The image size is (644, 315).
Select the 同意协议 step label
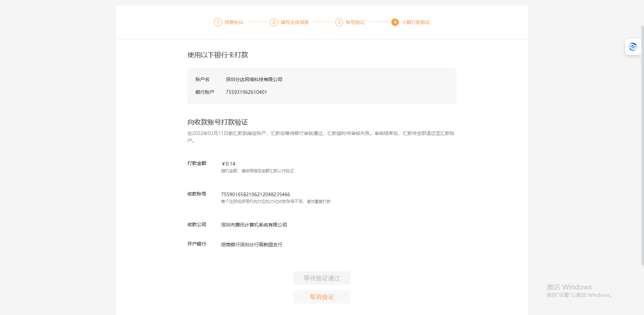point(234,22)
